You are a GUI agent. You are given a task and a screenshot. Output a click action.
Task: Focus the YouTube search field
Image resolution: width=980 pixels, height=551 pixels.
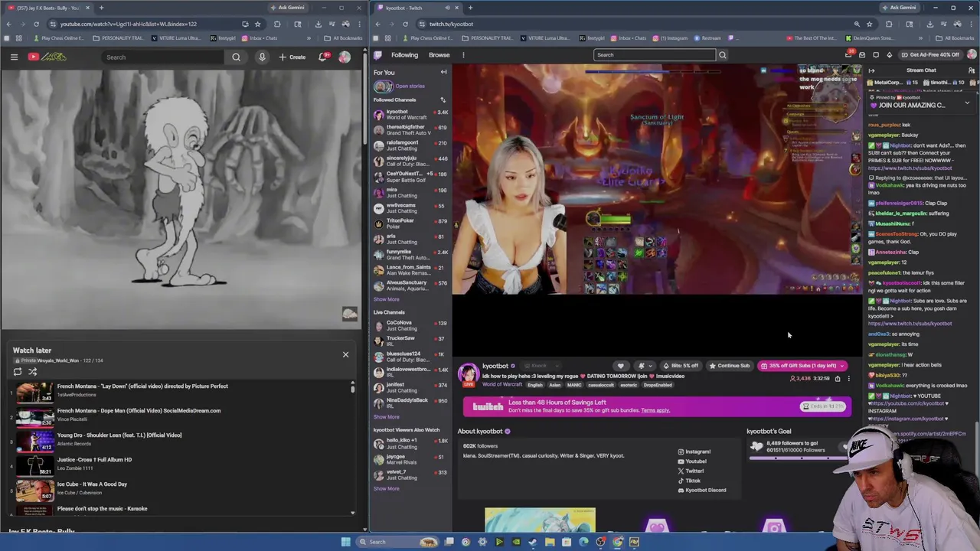(x=165, y=57)
